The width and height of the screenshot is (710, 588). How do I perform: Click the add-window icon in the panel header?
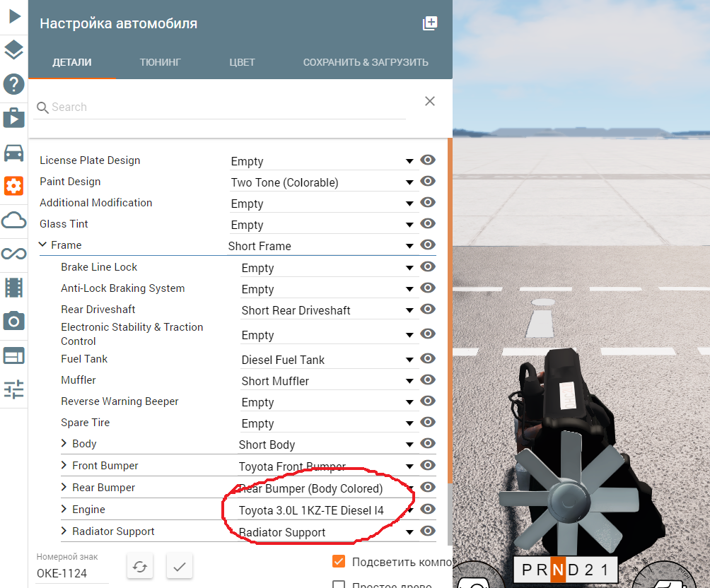pos(430,23)
